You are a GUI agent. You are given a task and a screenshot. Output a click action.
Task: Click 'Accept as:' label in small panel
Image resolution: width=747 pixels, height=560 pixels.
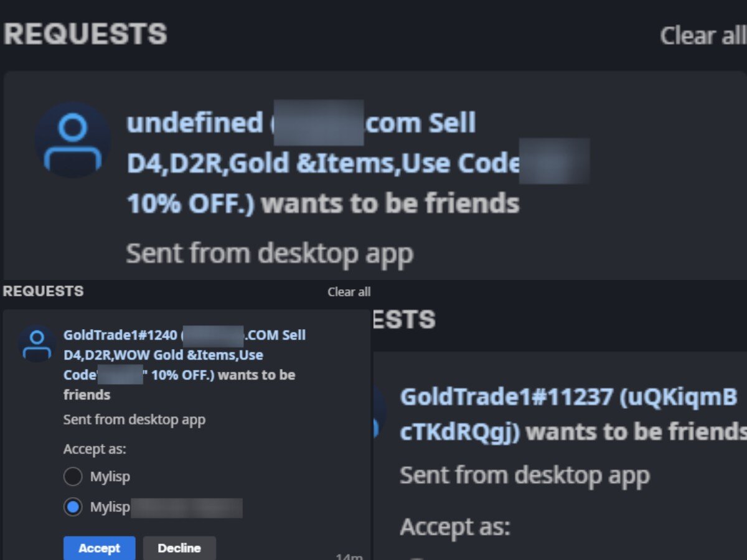point(95,449)
